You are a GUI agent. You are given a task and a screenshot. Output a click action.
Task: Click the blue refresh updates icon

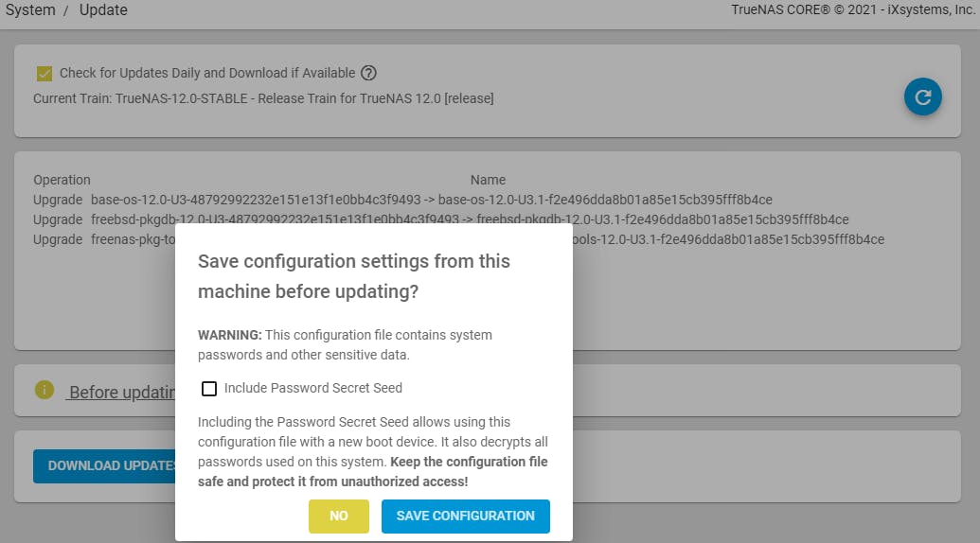922,96
